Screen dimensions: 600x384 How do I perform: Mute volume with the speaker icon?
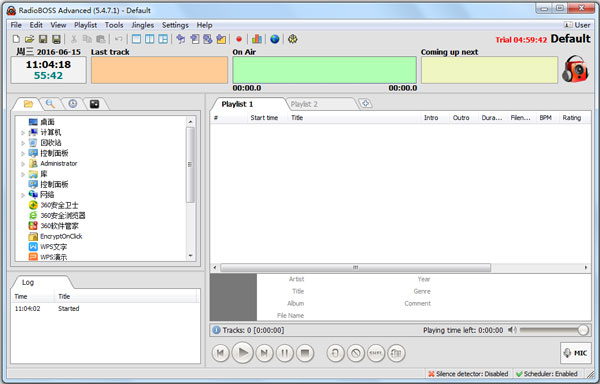pyautogui.click(x=512, y=330)
